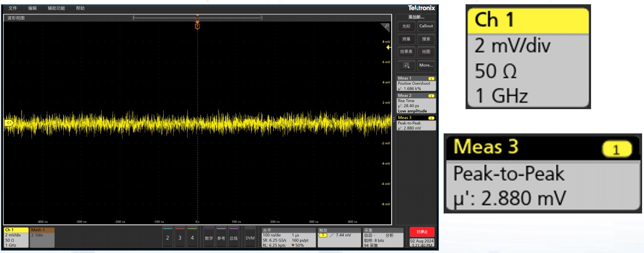Click the DVM button
Viewport: 644px width, 253px height.
(x=250, y=237)
